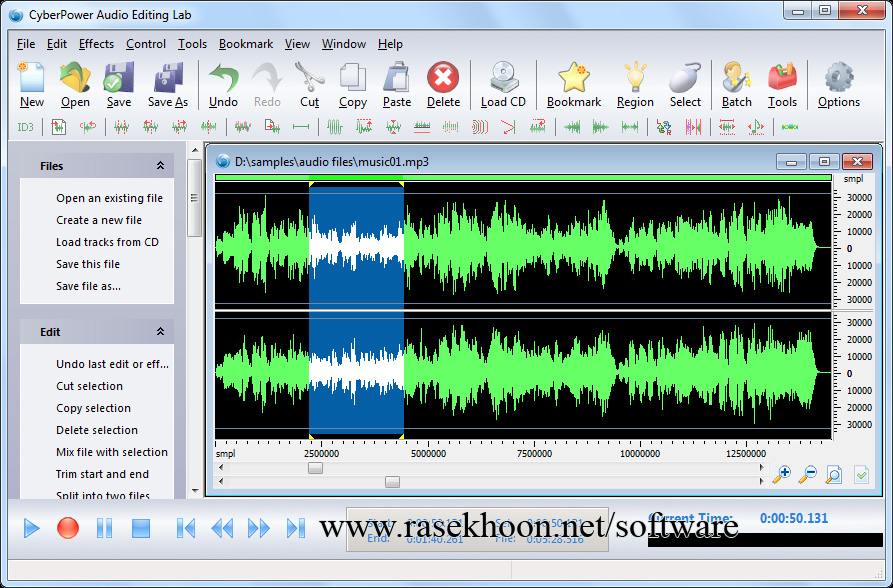Viewport: 893px width, 588px height.
Task: Click the lower waveform scrollbar right arrow
Action: pyautogui.click(x=761, y=481)
